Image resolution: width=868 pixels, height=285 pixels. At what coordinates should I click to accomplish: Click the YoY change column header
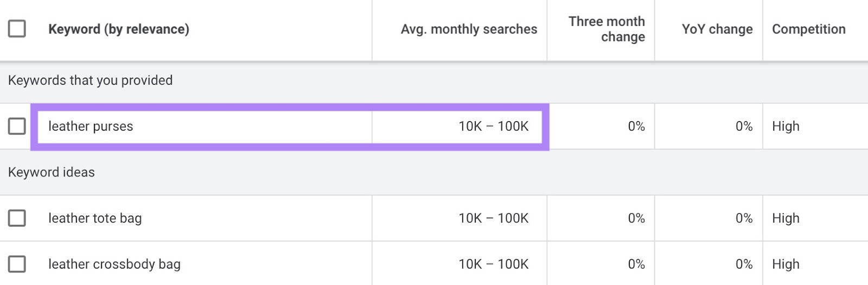pyautogui.click(x=717, y=29)
